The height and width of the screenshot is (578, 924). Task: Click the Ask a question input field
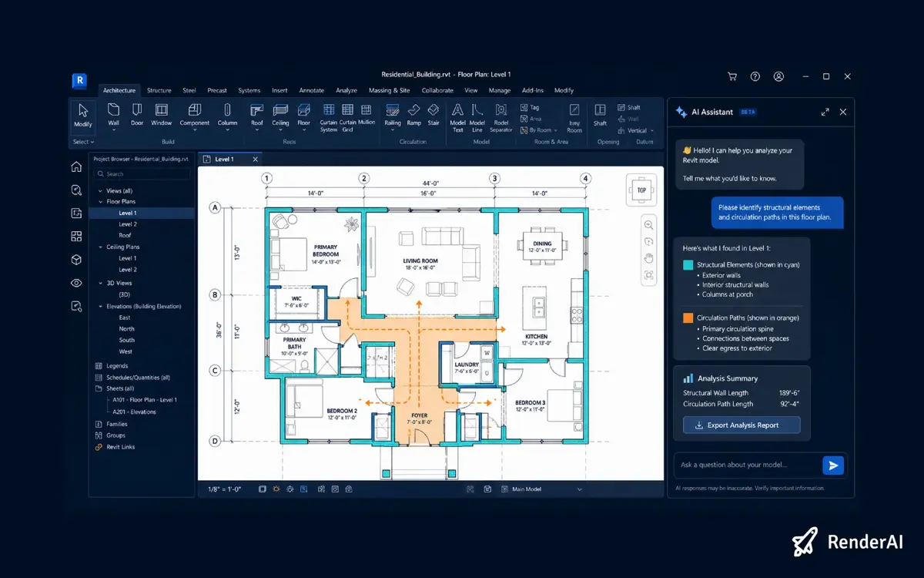(746, 465)
